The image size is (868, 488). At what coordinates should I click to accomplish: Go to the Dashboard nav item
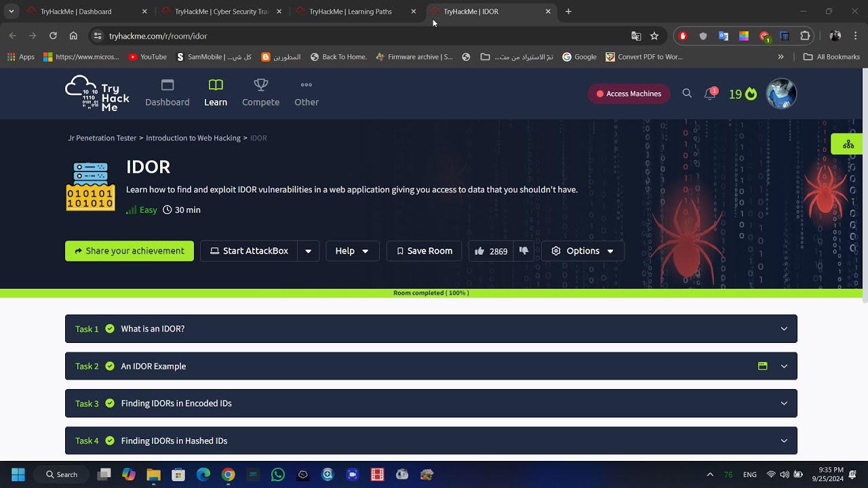(167, 94)
